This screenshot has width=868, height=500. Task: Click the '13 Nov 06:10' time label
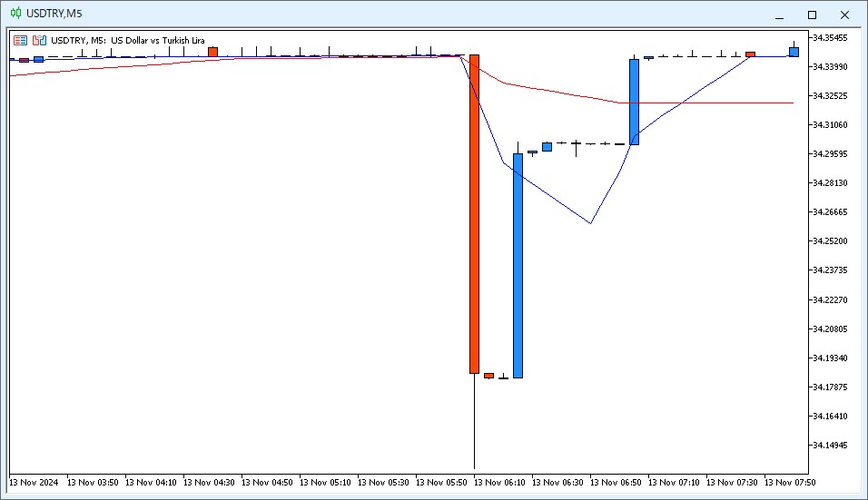(499, 482)
